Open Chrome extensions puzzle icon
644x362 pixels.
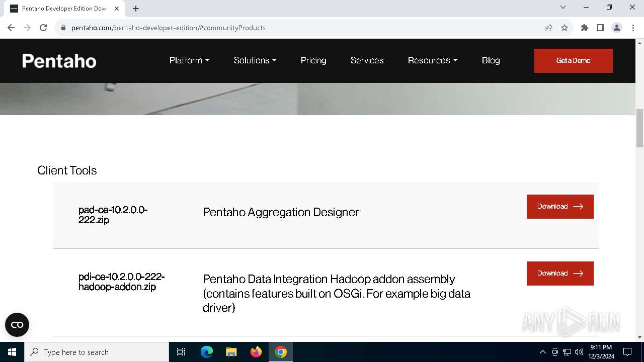tap(585, 28)
